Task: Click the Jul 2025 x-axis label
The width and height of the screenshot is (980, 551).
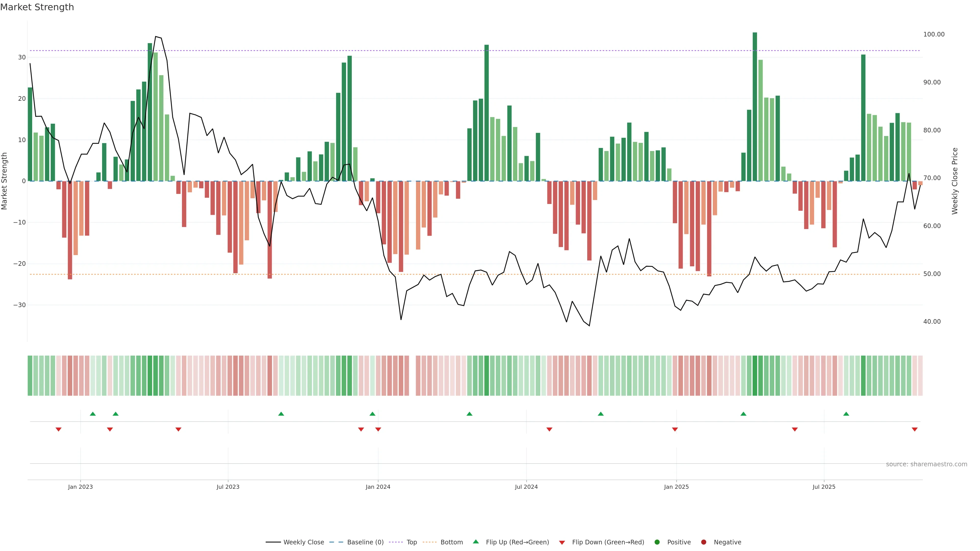Action: coord(824,487)
